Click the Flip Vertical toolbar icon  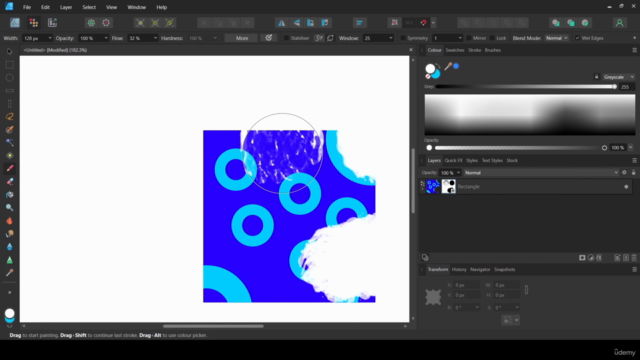coord(296,23)
